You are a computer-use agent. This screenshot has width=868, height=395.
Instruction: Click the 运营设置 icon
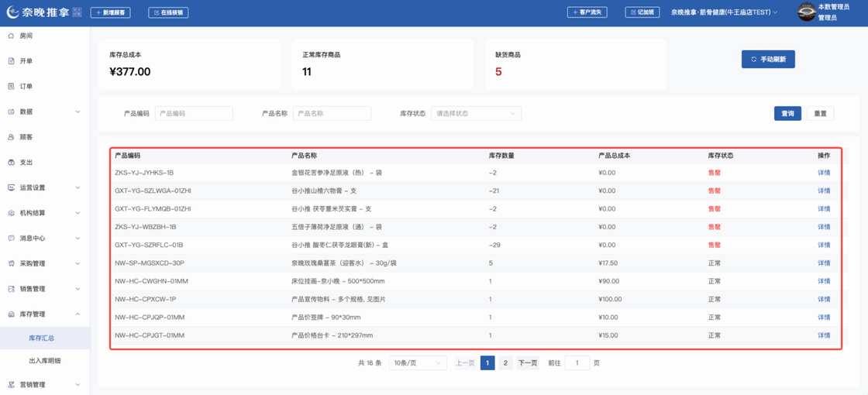(11, 187)
